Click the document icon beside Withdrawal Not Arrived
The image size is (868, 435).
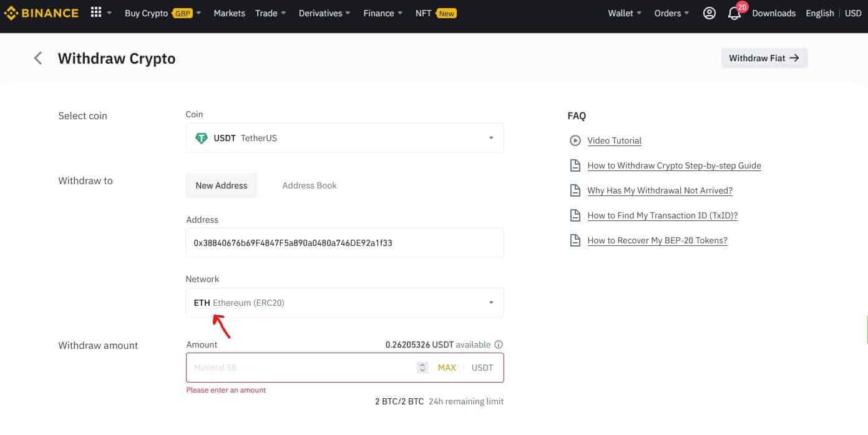click(575, 190)
